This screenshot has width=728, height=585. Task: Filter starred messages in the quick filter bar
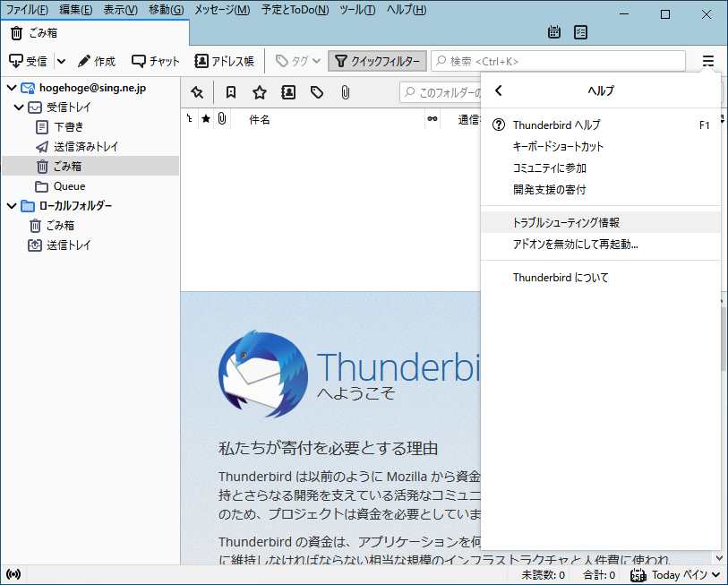coord(260,92)
